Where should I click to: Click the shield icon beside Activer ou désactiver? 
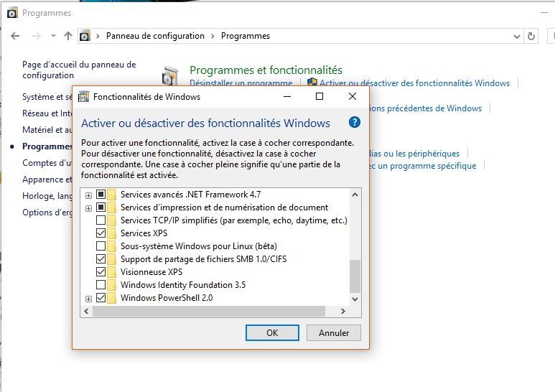click(x=312, y=83)
